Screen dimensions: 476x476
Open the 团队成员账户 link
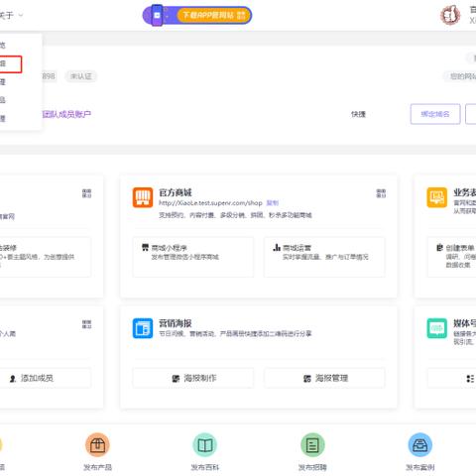coord(66,114)
